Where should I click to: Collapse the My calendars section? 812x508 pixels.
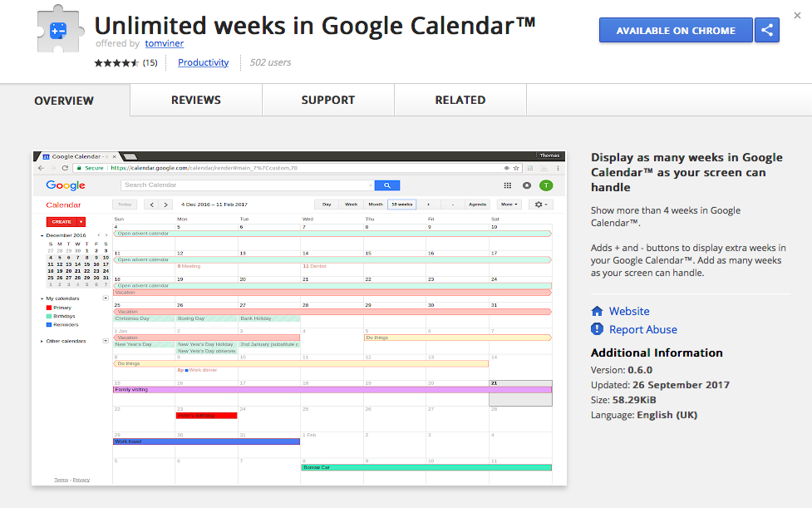click(x=42, y=298)
